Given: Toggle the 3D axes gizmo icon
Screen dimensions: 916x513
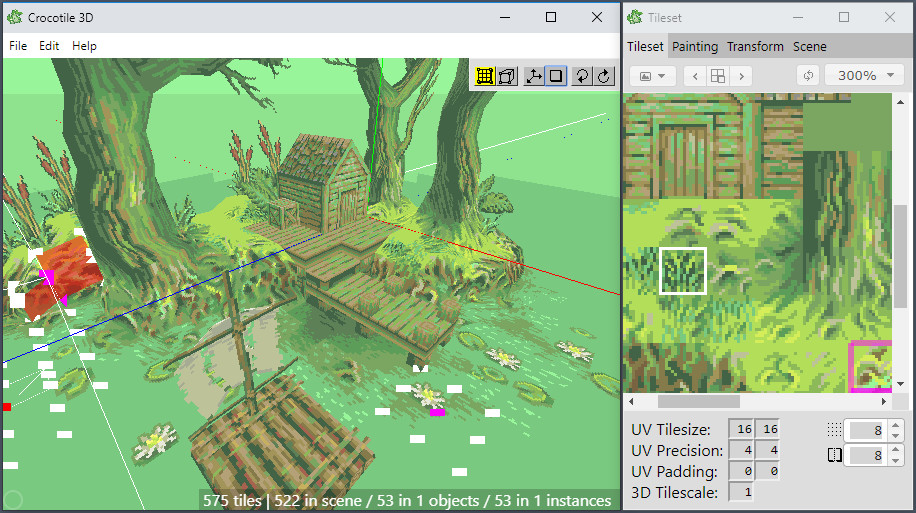Looking at the screenshot, I should click(x=533, y=76).
